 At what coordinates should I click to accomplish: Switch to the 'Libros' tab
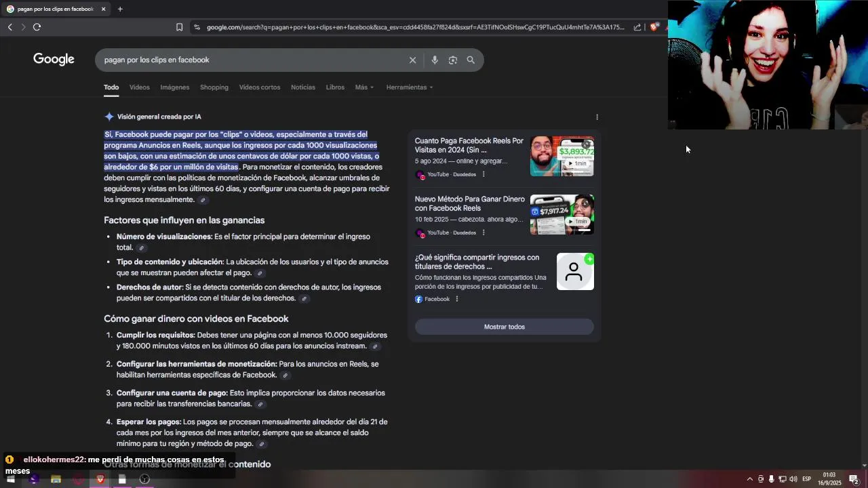335,87
